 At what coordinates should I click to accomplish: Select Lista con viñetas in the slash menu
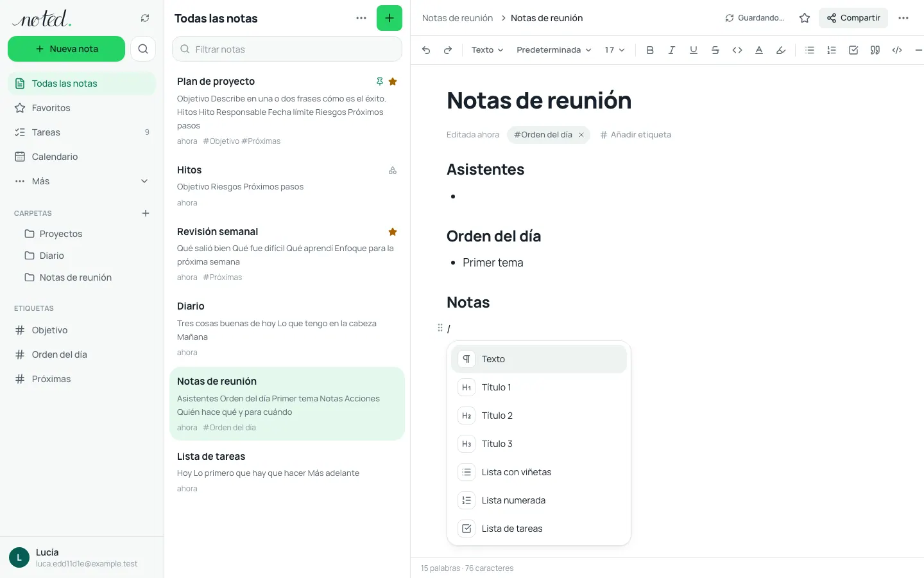pos(539,472)
